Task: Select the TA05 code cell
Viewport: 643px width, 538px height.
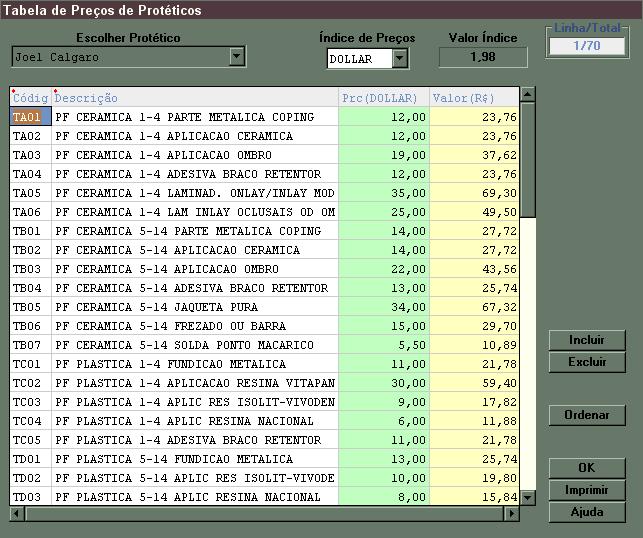Action: (x=31, y=193)
